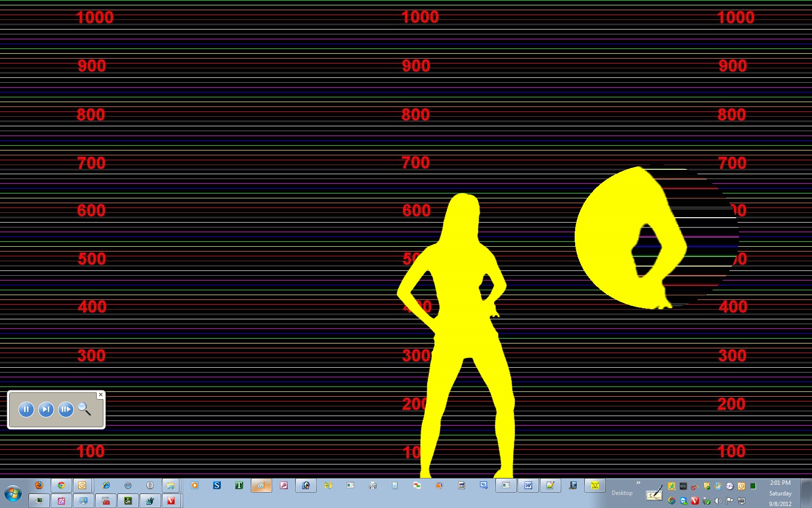Click the slow-motion play button
812x508 pixels.
point(65,410)
